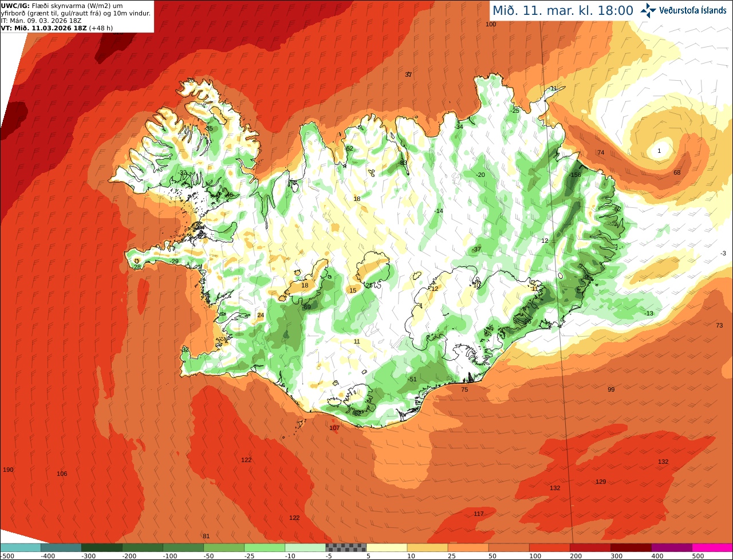Click the legend label '-300'
The width and height of the screenshot is (733, 560).
coord(89,555)
